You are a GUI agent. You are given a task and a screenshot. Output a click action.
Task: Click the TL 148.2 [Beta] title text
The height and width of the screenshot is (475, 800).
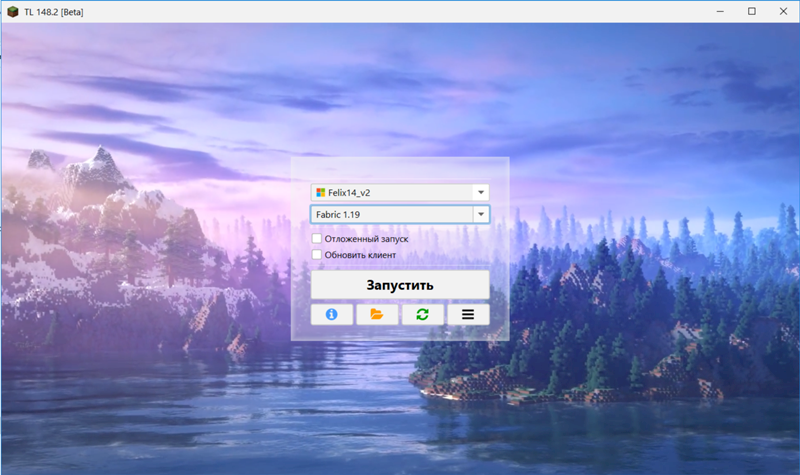point(54,12)
